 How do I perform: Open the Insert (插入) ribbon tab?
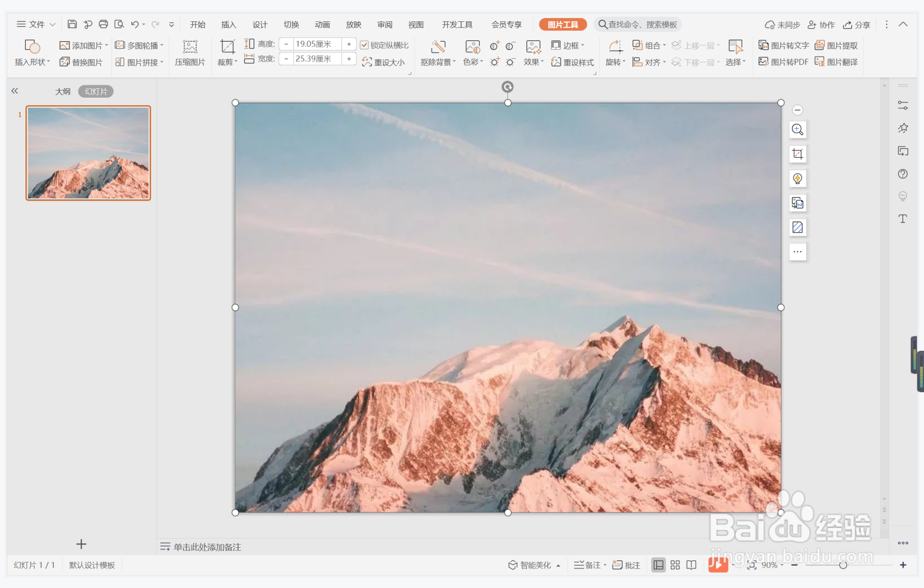click(x=228, y=25)
